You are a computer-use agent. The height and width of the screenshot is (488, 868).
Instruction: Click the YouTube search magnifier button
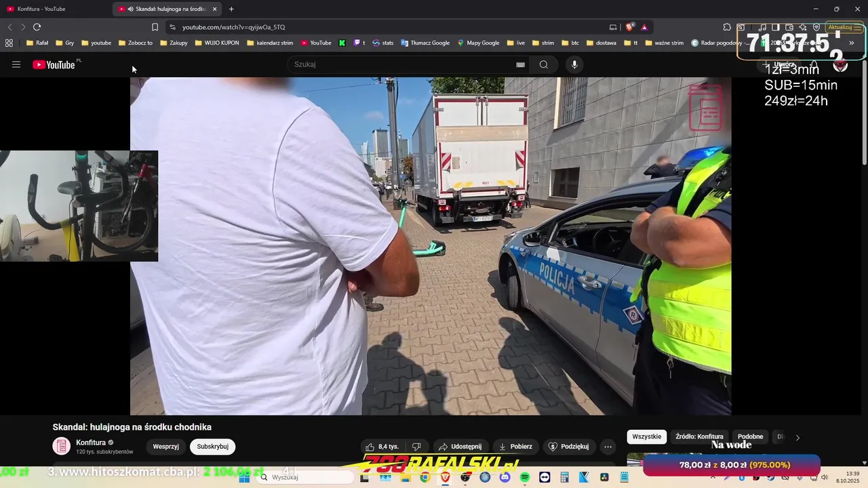(544, 64)
